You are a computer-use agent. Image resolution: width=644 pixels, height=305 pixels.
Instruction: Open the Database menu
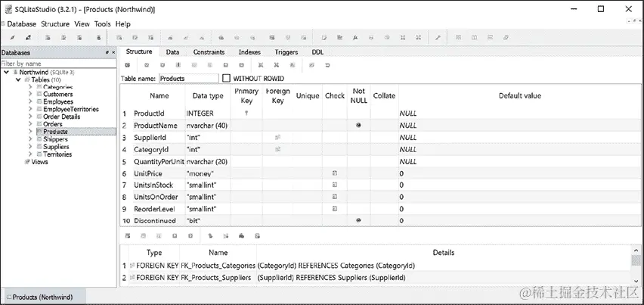coord(21,24)
